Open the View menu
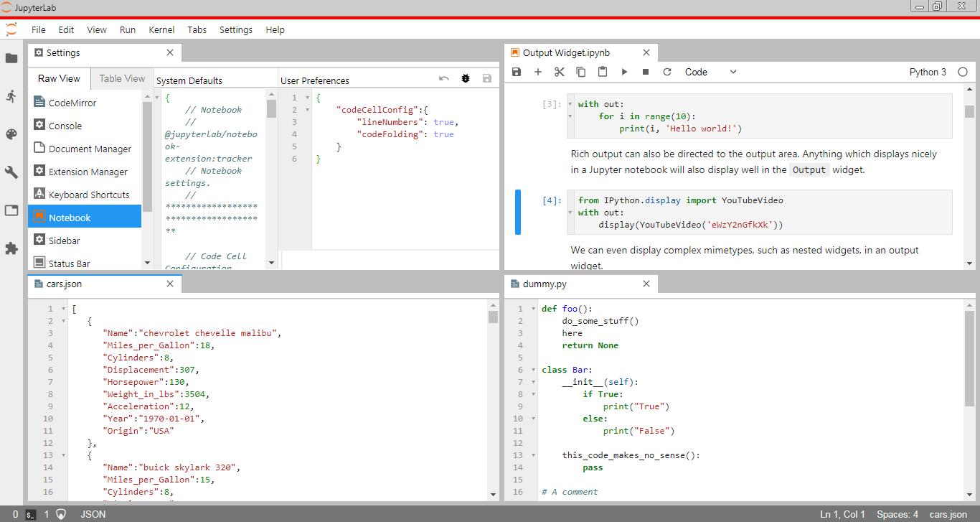The height and width of the screenshot is (522, 980). click(97, 29)
